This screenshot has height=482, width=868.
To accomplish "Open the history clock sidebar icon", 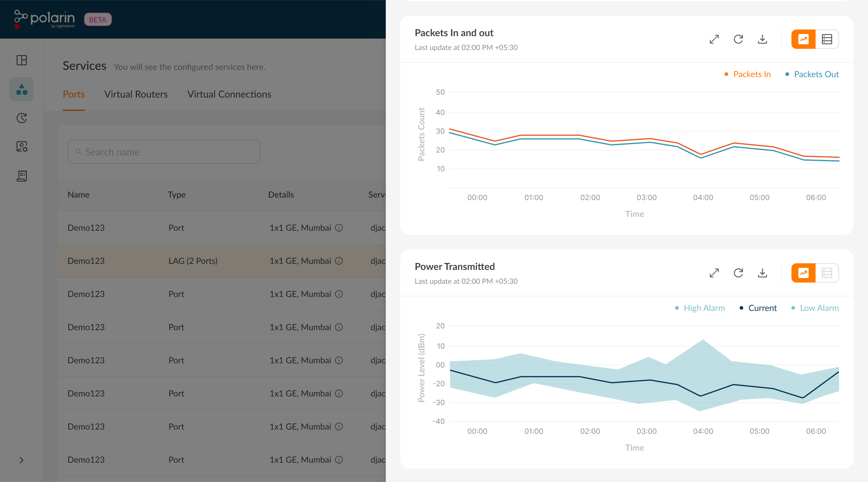I will coord(22,118).
